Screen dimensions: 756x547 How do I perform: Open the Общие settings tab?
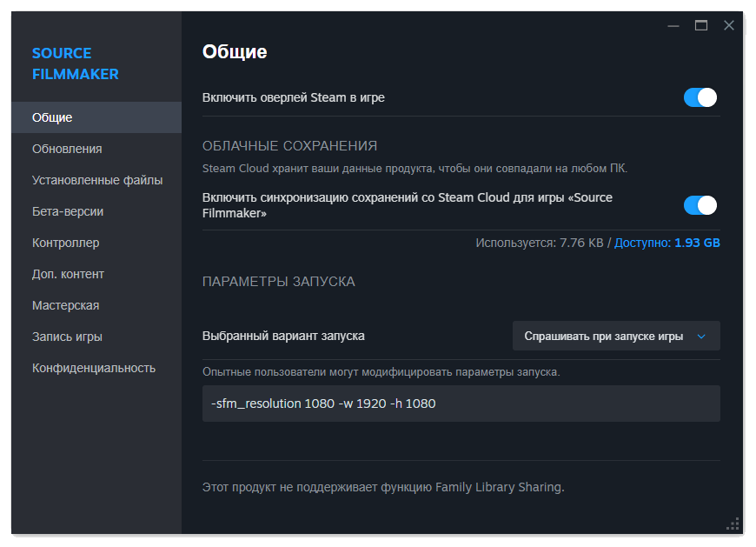(52, 117)
